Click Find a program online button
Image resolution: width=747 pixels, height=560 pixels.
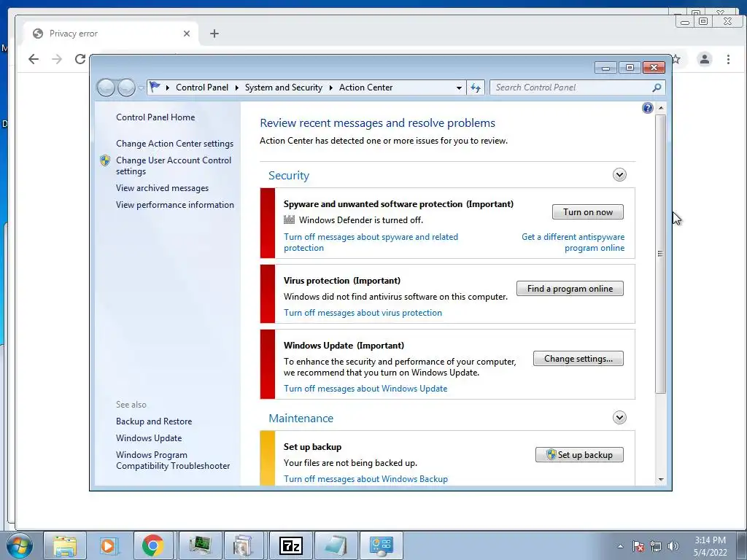(570, 289)
